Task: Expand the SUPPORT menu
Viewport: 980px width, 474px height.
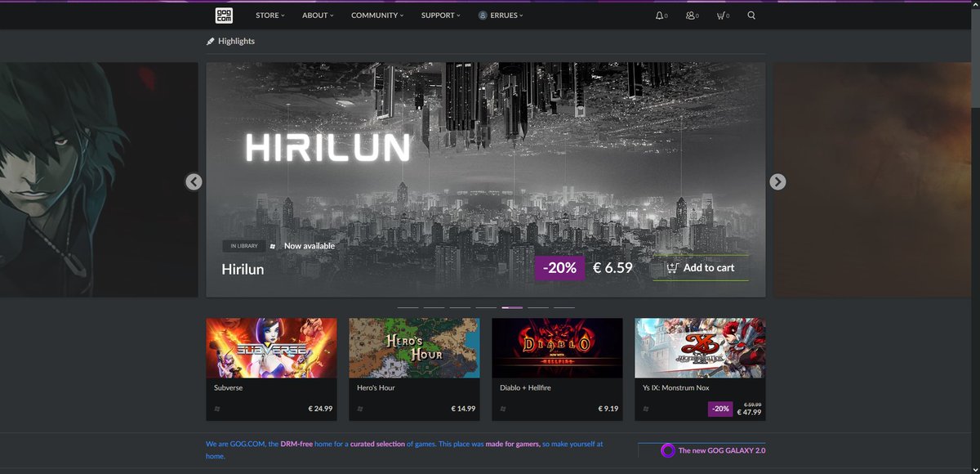Action: click(x=441, y=16)
